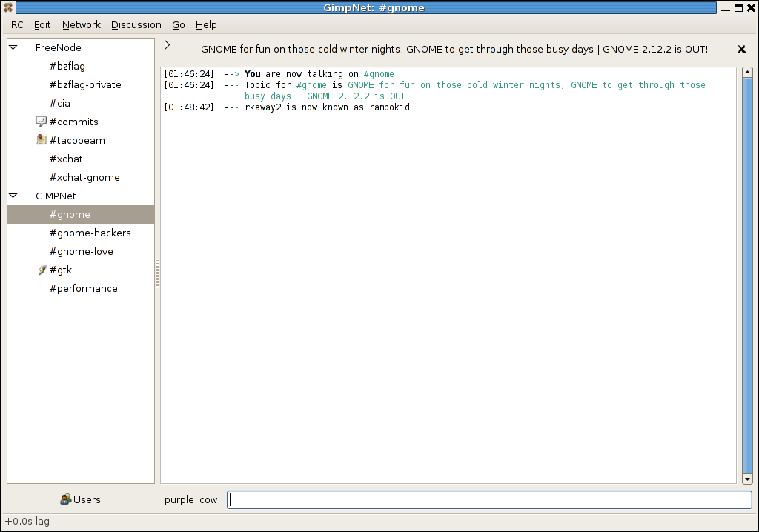Click the pencil icon beside #gtk+
Viewport: 759px width, 532px height.
(42, 270)
